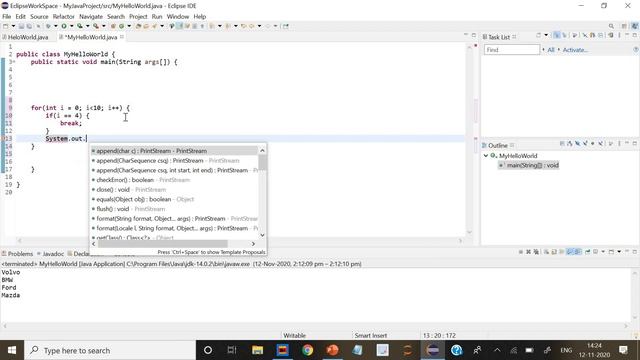640x360 pixels.
Task: Toggle Categorized view in Task List toolbar
Action: coord(556,36)
